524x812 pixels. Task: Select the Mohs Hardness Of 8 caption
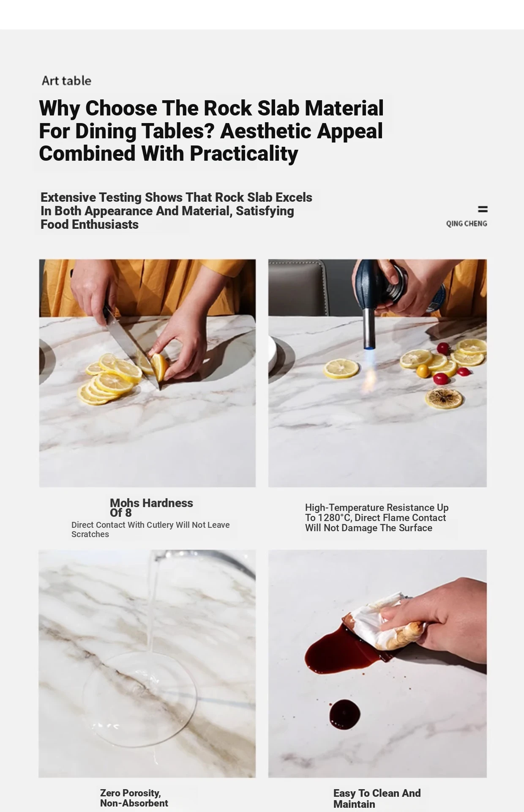coord(151,507)
